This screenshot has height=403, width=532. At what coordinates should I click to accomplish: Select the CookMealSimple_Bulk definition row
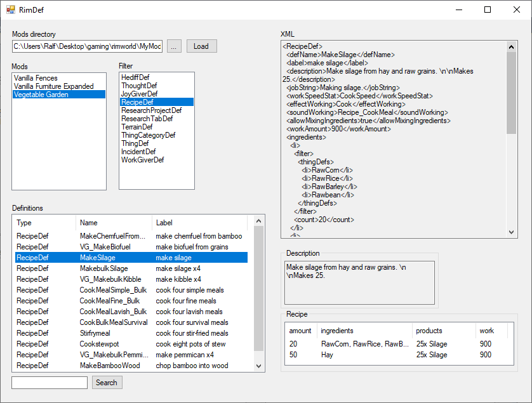[131, 290]
